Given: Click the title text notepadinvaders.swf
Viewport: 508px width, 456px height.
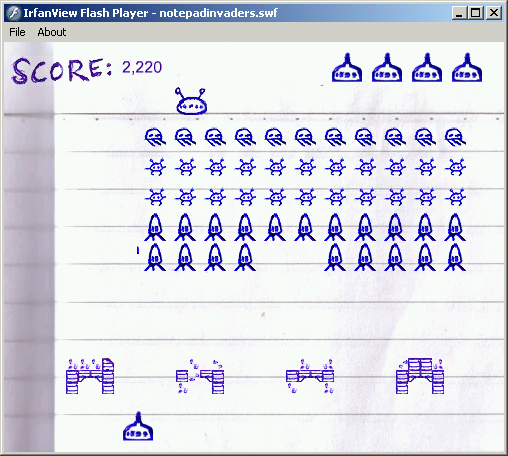Looking at the screenshot, I should coord(218,13).
